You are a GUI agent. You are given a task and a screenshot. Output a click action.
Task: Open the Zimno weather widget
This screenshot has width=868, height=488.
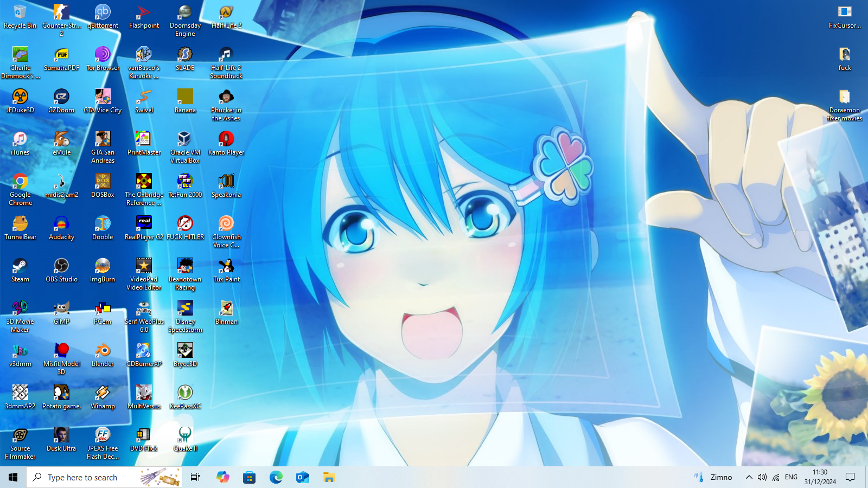[713, 477]
